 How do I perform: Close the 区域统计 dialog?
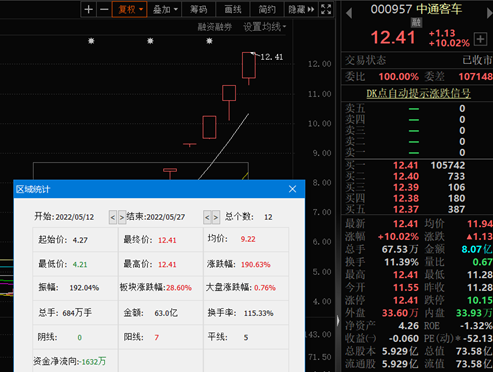coord(293,189)
